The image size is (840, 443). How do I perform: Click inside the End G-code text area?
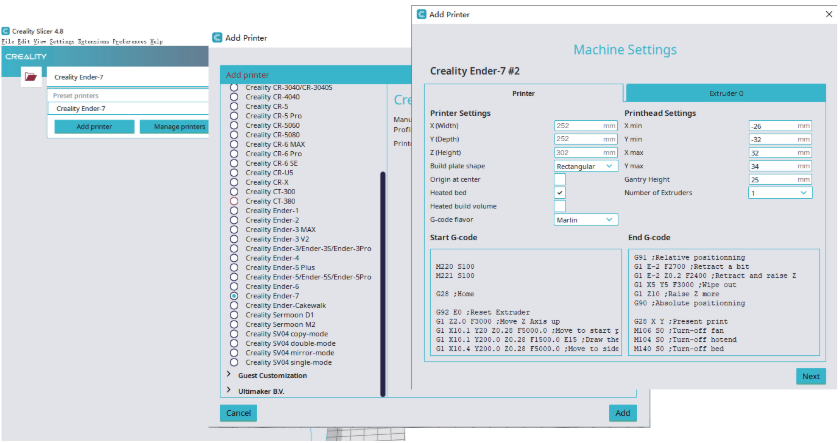pyautogui.click(x=724, y=302)
